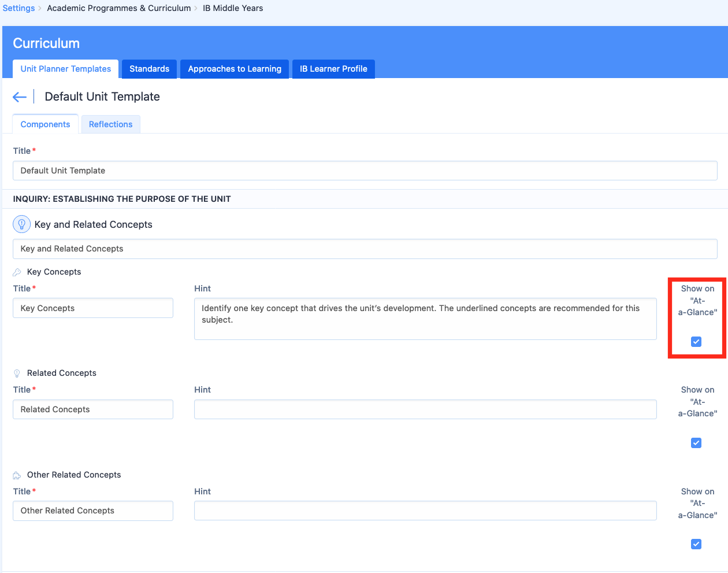Select the Components sub-tab
The width and height of the screenshot is (728, 573).
[45, 124]
